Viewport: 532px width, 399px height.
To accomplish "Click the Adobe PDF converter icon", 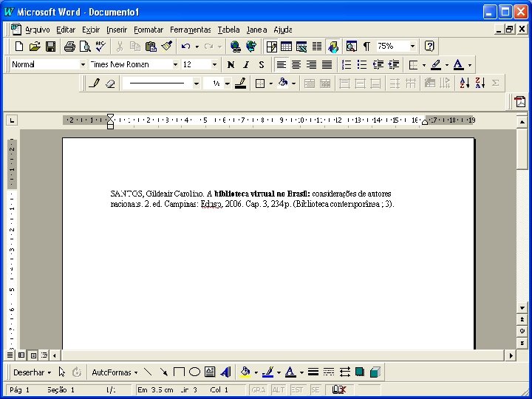I will [519, 102].
